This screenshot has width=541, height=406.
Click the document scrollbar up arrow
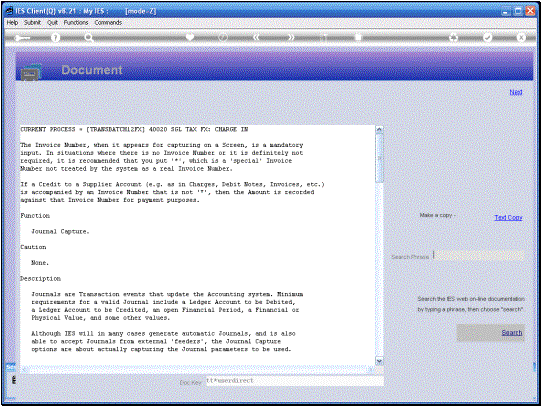(x=379, y=130)
